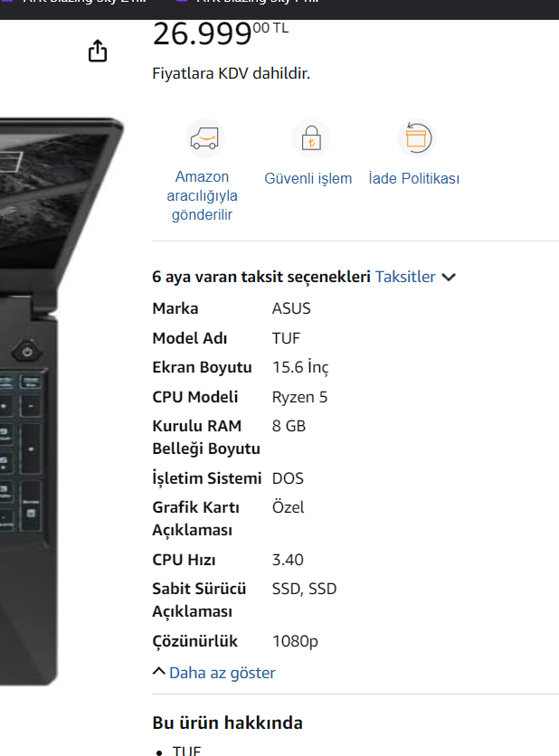Click the Amazon delivery truck icon
559x756 pixels.
pyautogui.click(x=205, y=138)
